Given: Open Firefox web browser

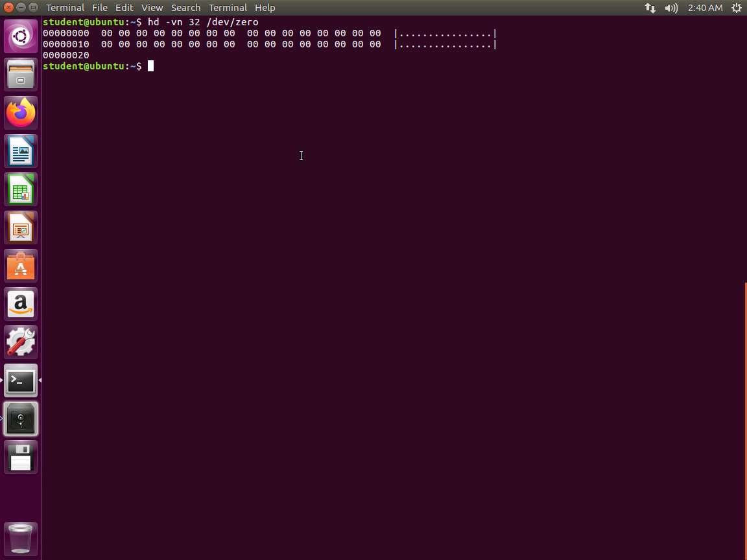Looking at the screenshot, I should click(x=21, y=113).
